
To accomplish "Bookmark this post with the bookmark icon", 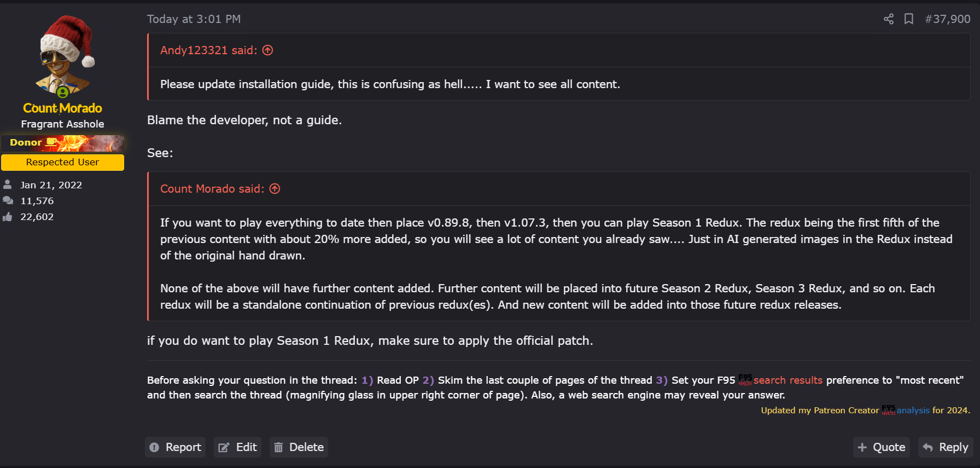I will pyautogui.click(x=909, y=19).
